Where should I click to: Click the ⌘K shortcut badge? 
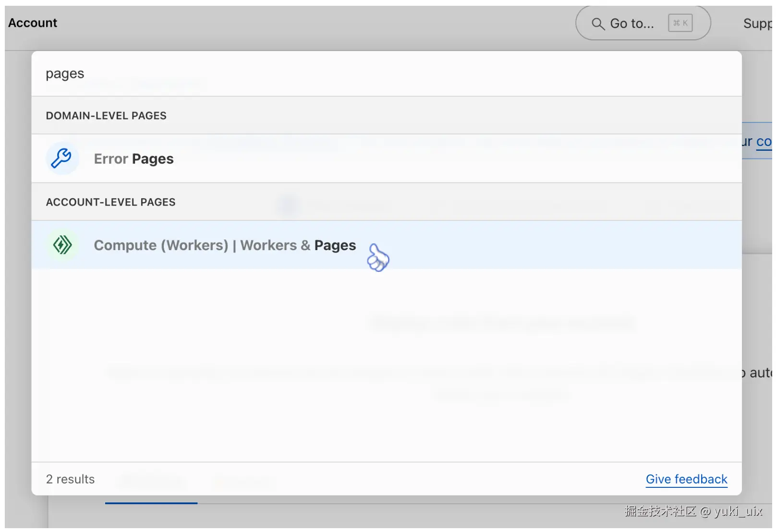click(680, 23)
